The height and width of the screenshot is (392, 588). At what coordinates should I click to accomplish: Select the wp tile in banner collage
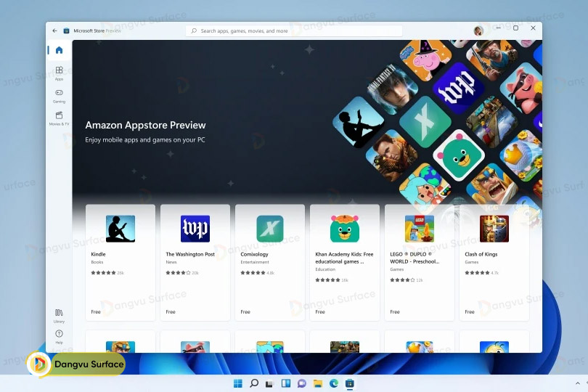click(459, 89)
